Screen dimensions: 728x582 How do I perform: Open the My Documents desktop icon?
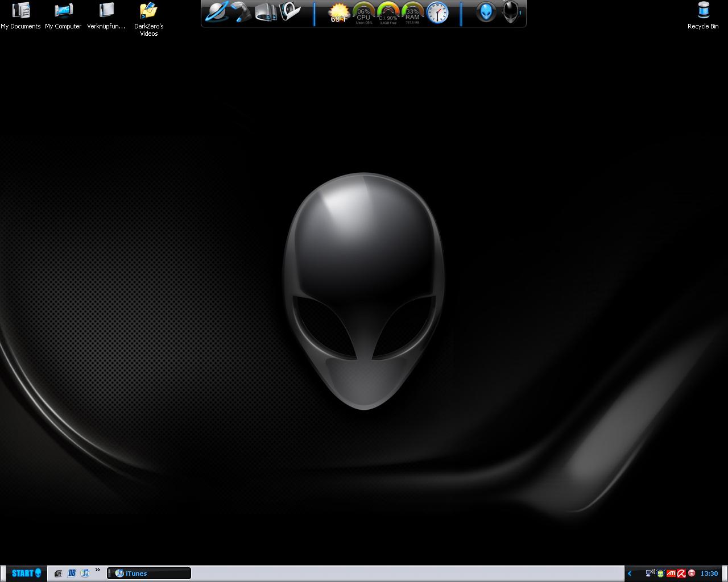pos(20,15)
